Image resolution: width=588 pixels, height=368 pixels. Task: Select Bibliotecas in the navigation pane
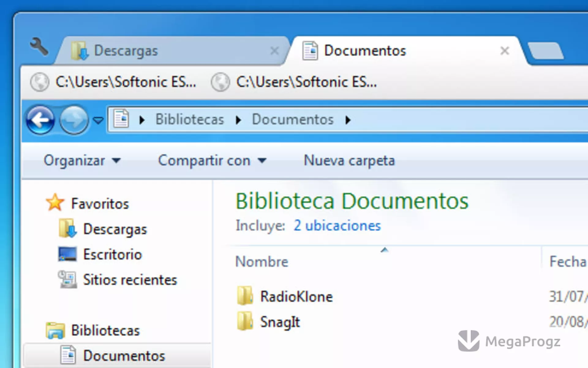105,330
